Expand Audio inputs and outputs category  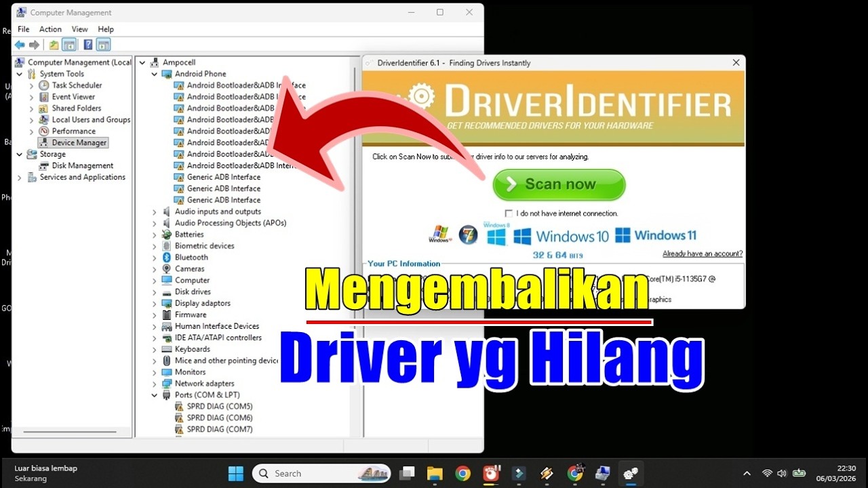click(x=155, y=212)
